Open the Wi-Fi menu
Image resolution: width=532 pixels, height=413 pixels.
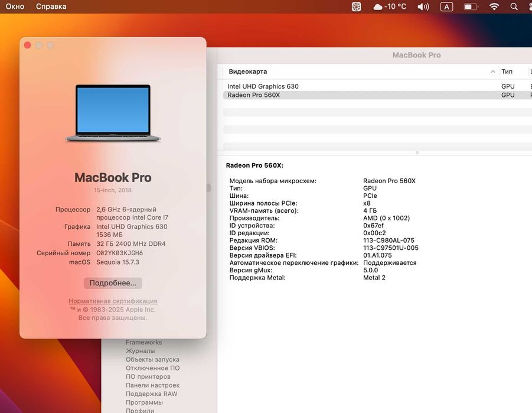pos(494,6)
